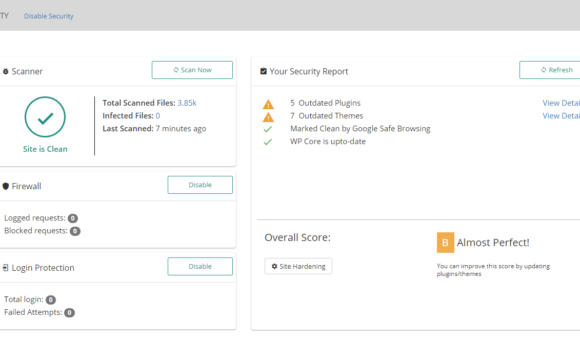Click the WP Core upto-date green checkmark
The width and height of the screenshot is (580, 360).
point(268,142)
